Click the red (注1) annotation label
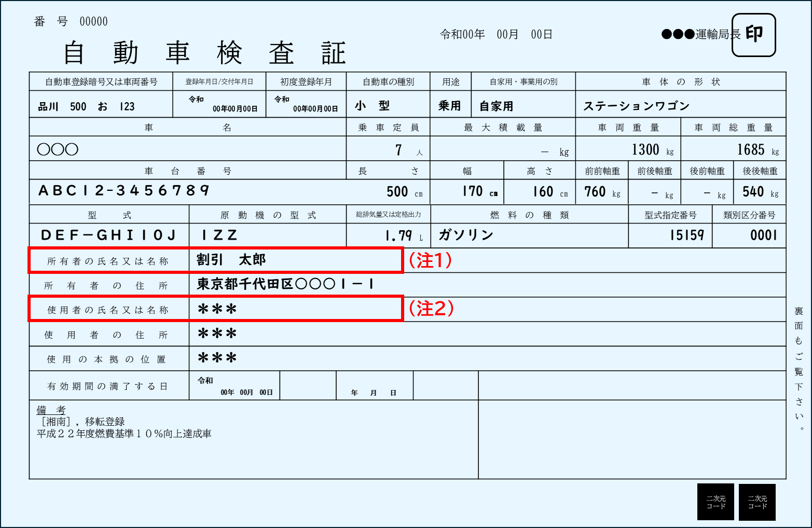The width and height of the screenshot is (812, 528). pos(430,260)
